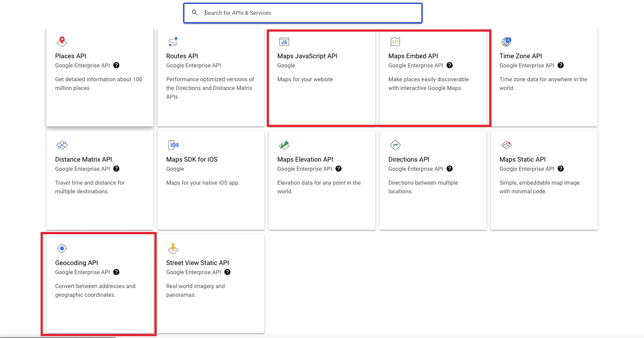The image size is (644, 338).
Task: Open help icon on Distance Matrix API card
Action: [116, 169]
